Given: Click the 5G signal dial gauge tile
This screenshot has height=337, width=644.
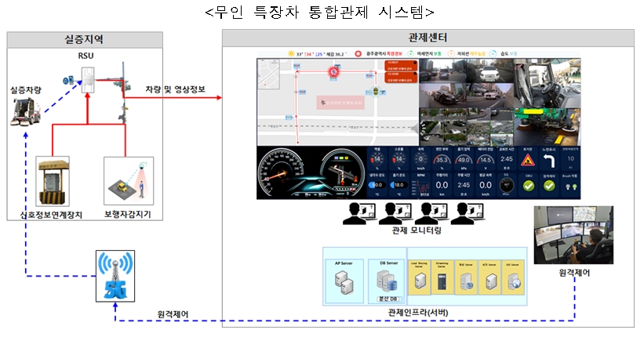Looking at the screenshot, I should point(507,185).
